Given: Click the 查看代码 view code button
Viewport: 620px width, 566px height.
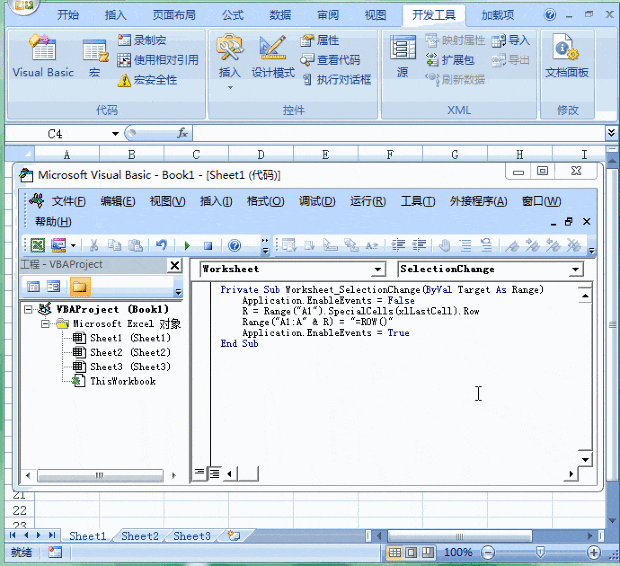Looking at the screenshot, I should (x=330, y=60).
